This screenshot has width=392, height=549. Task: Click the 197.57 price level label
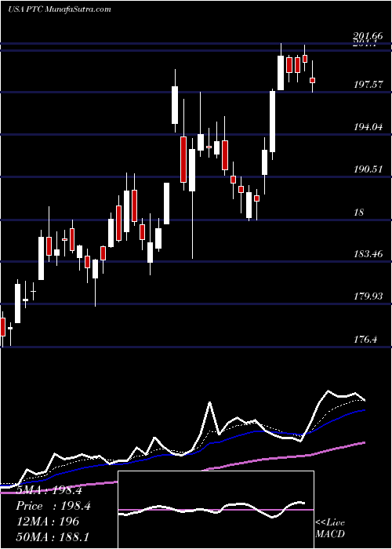(368, 84)
